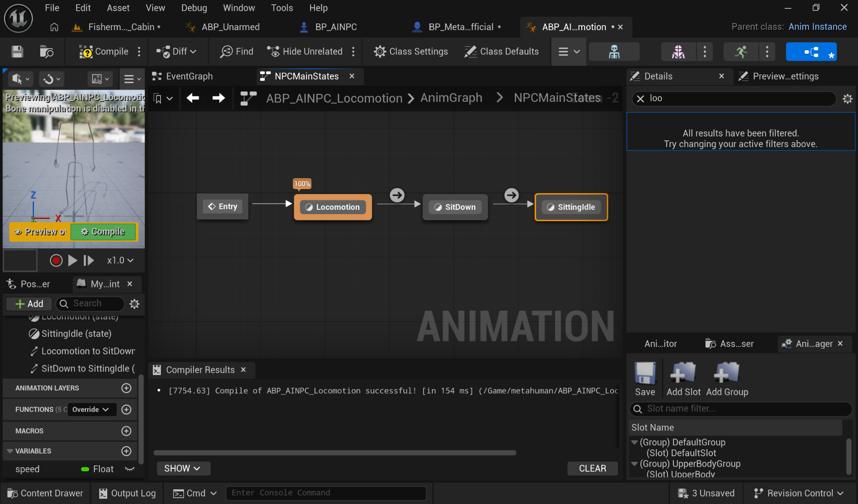Open Compile options three-dot menu
The width and height of the screenshot is (858, 504).
(139, 52)
